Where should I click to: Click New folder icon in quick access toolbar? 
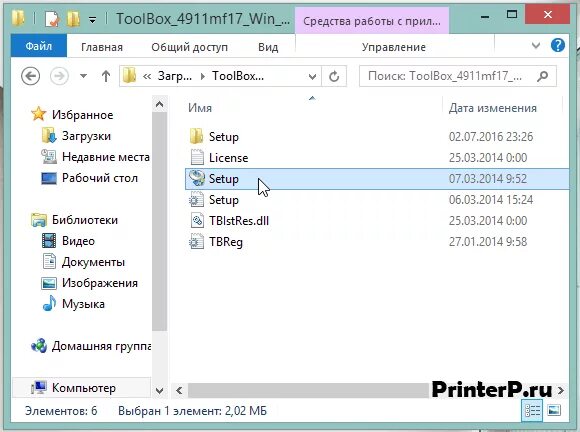(x=73, y=18)
